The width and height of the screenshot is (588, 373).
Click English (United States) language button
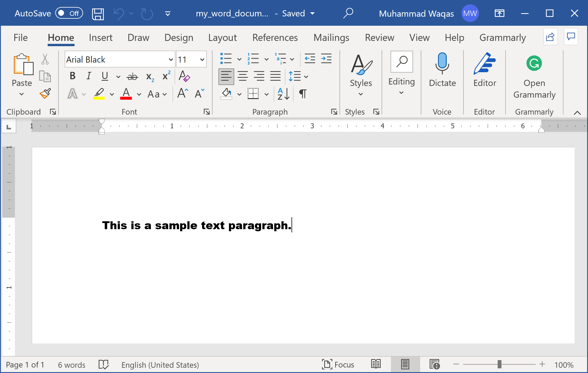point(160,365)
